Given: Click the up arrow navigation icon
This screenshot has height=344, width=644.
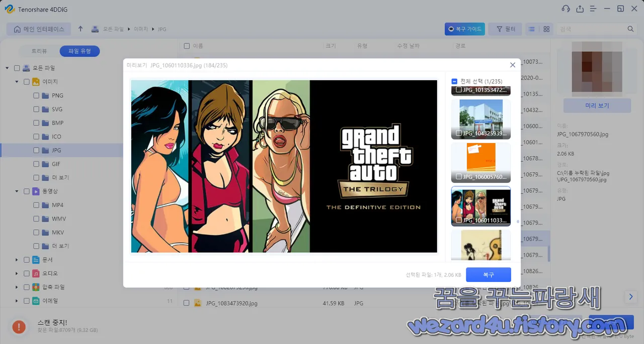Looking at the screenshot, I should 80,29.
